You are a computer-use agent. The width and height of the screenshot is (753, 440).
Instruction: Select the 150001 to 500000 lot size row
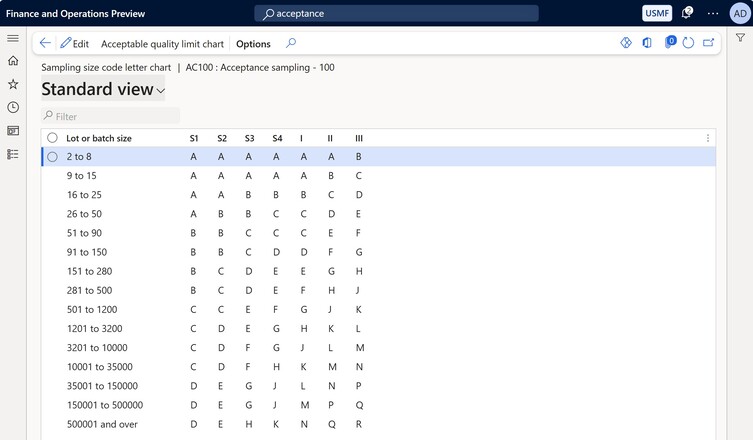coord(378,405)
